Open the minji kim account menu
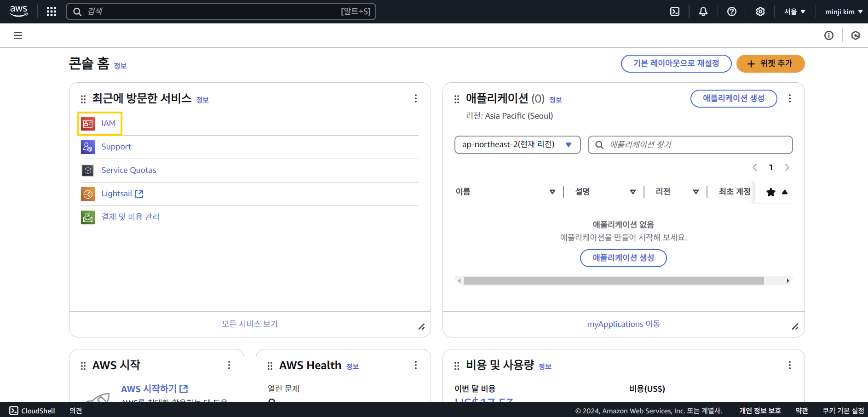Viewport: 868px width, 417px height. 844,11
